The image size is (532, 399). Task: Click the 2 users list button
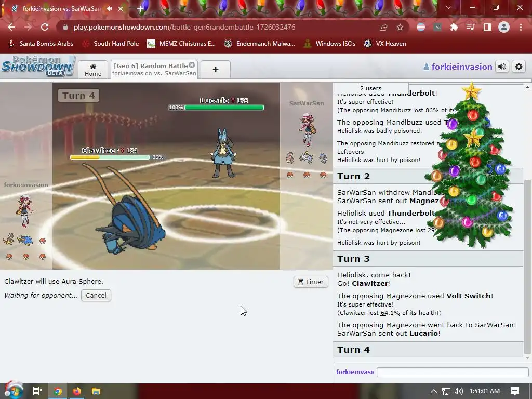[371, 88]
